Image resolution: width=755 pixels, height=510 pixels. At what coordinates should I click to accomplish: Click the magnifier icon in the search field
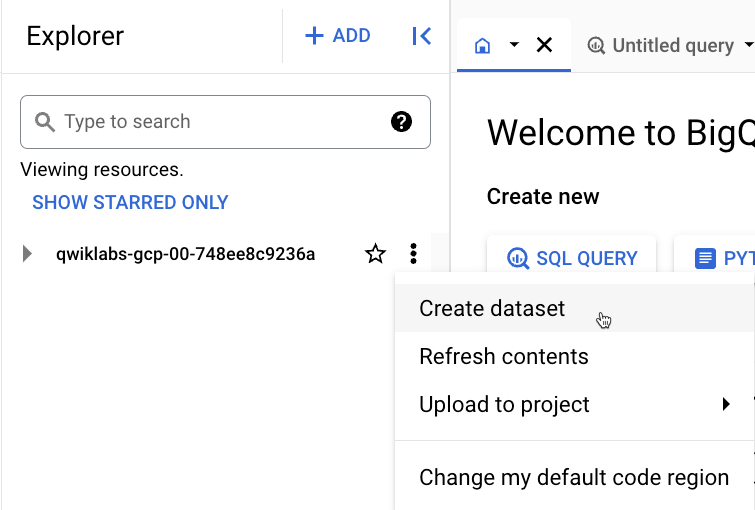coord(45,122)
